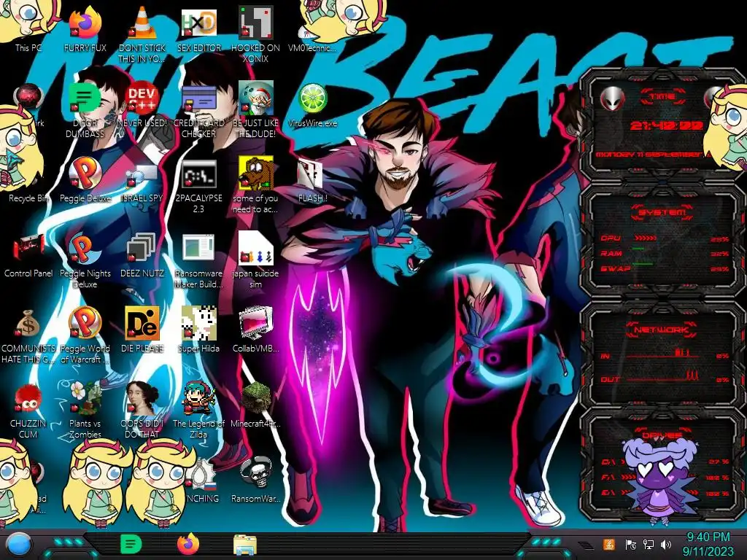Open the DEEZ NUTZ stacked windows icon

point(142,254)
